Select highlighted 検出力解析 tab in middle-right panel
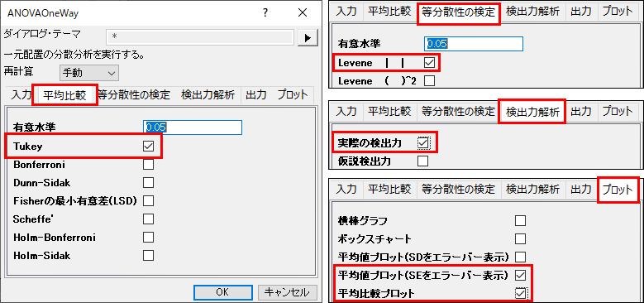The height and width of the screenshot is (303, 644). (x=532, y=112)
